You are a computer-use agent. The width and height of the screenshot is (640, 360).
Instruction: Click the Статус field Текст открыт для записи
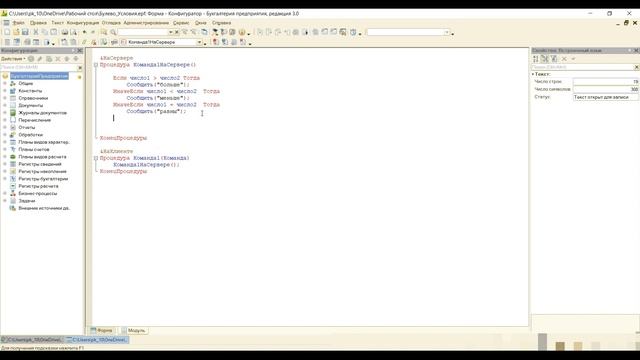[606, 97]
